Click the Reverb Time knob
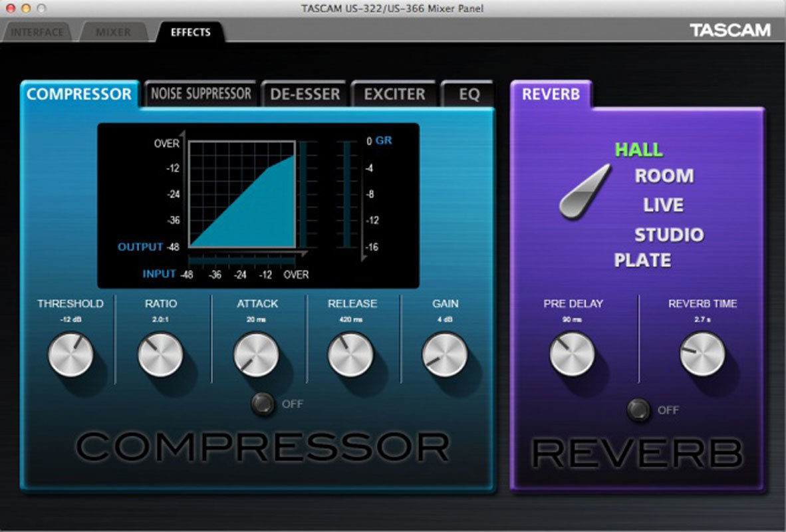The image size is (786, 532). pyautogui.click(x=702, y=354)
